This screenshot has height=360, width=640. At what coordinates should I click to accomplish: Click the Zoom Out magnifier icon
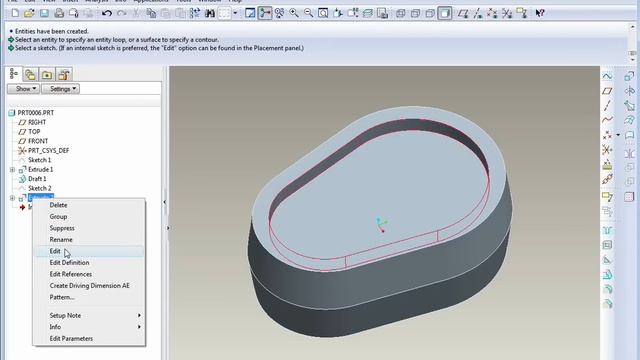309,13
